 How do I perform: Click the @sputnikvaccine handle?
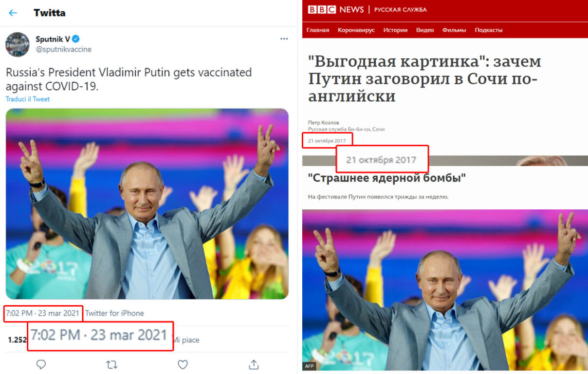coord(63,50)
